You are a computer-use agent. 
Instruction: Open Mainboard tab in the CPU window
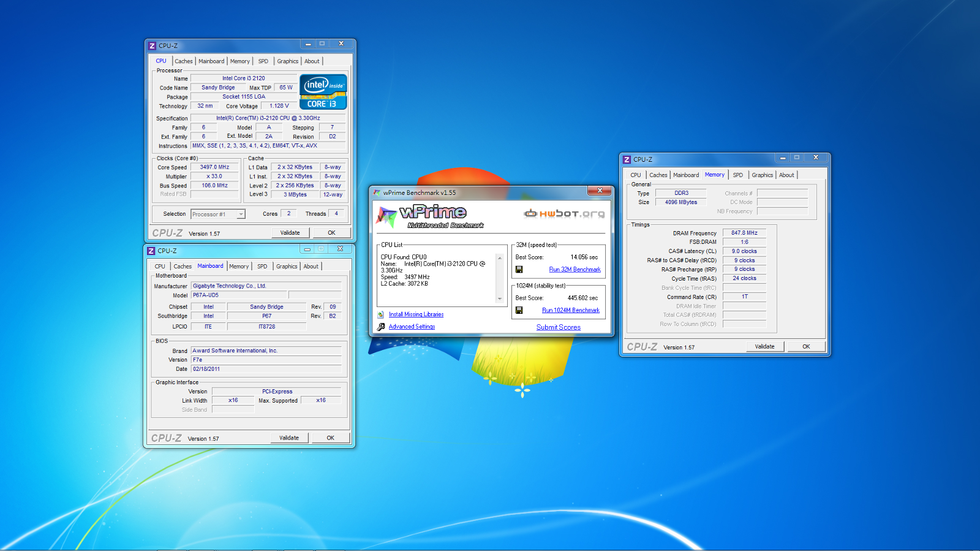[211, 61]
